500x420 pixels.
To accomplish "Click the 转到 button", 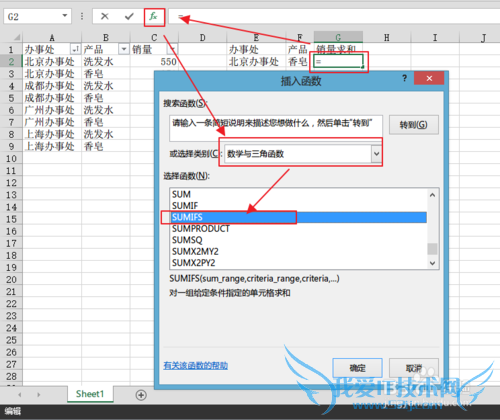I will pyautogui.click(x=414, y=125).
